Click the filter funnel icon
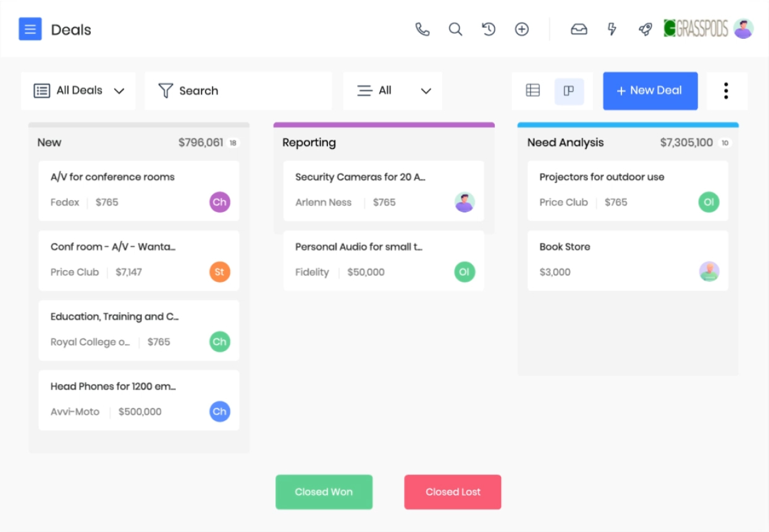The height and width of the screenshot is (532, 769). (166, 91)
